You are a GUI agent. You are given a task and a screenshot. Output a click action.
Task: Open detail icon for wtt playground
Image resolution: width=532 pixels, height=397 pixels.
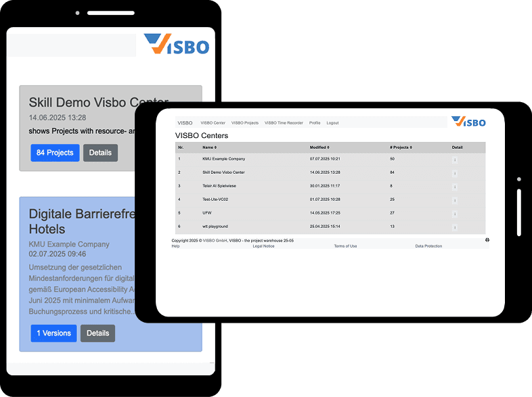(455, 227)
